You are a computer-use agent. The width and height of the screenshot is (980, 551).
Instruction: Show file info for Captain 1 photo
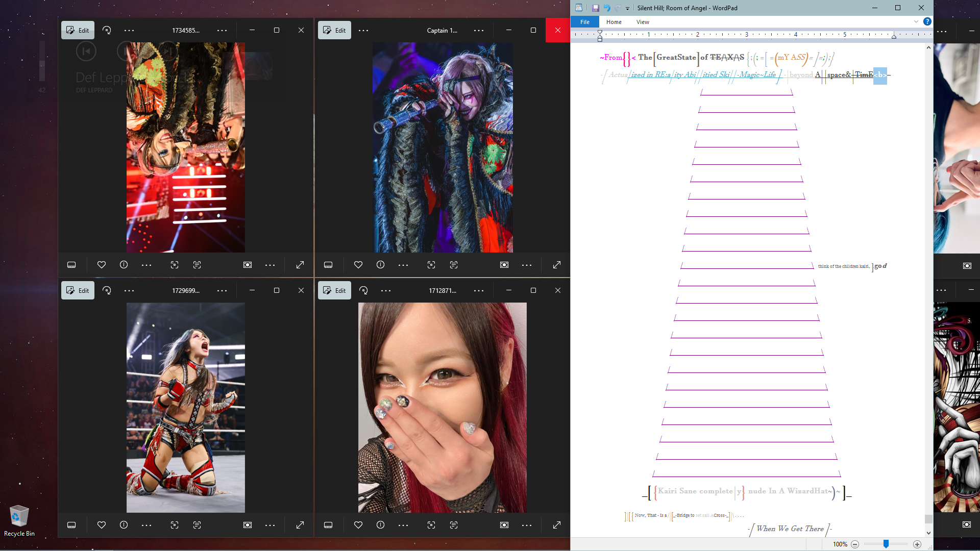380,265
